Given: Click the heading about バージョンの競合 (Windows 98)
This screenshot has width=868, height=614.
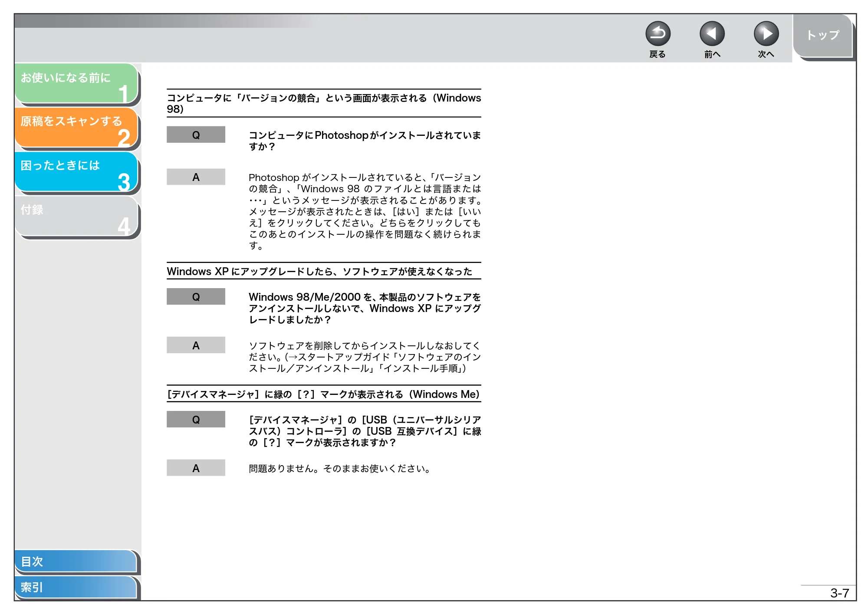Looking at the screenshot, I should (x=324, y=103).
